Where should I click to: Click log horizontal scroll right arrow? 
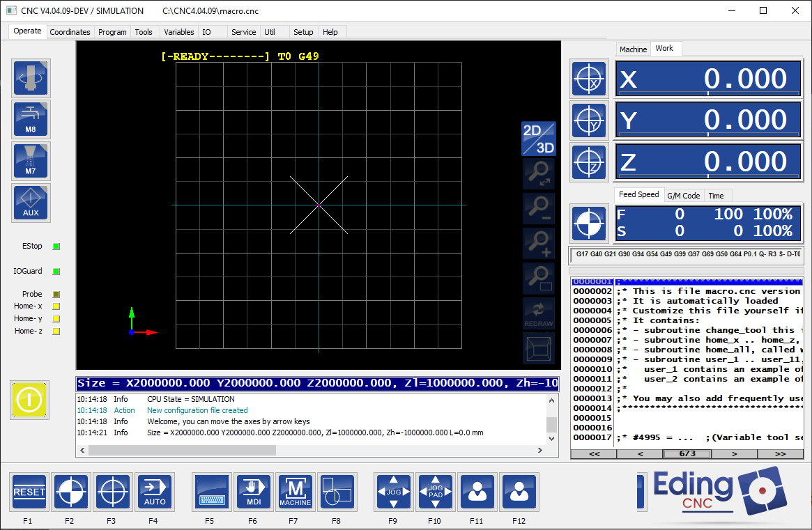pos(540,451)
